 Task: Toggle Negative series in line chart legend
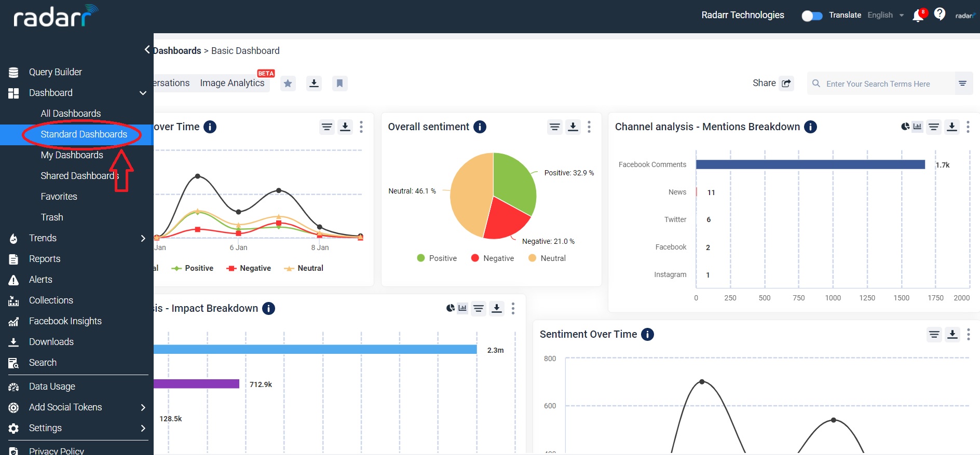249,268
